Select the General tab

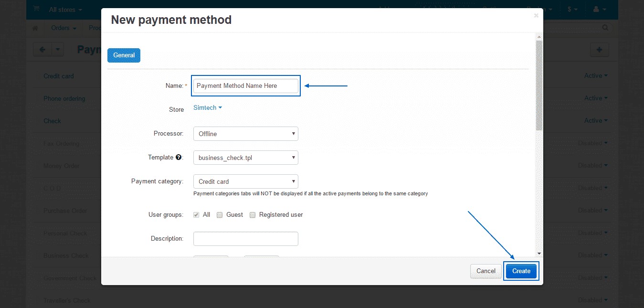point(124,55)
